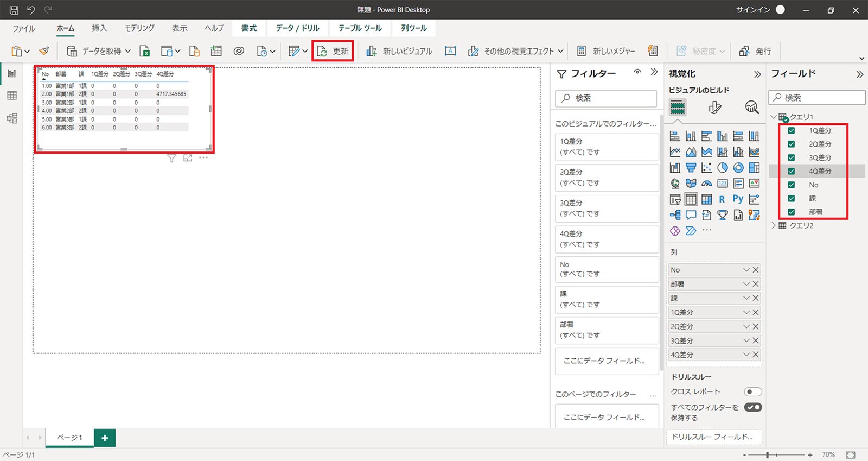
Task: Uncheck the 部署 field checkbox
Action: pos(792,212)
